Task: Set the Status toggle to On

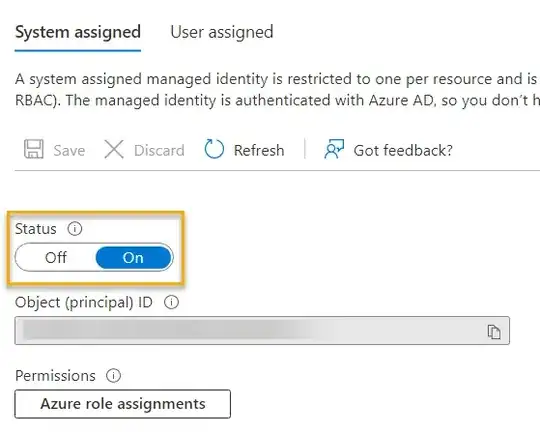Action: coord(133,257)
